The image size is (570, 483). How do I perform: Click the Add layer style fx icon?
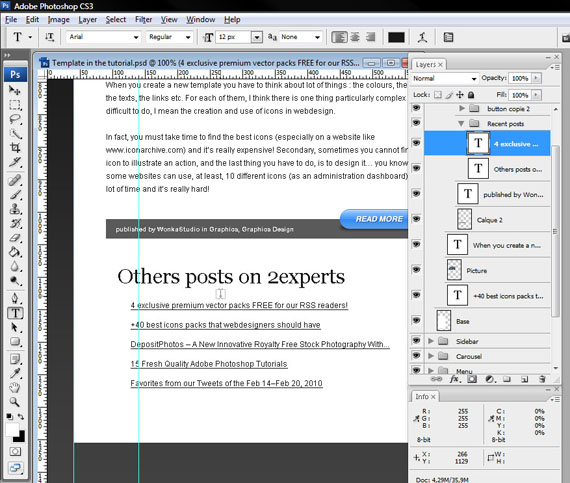pyautogui.click(x=455, y=379)
